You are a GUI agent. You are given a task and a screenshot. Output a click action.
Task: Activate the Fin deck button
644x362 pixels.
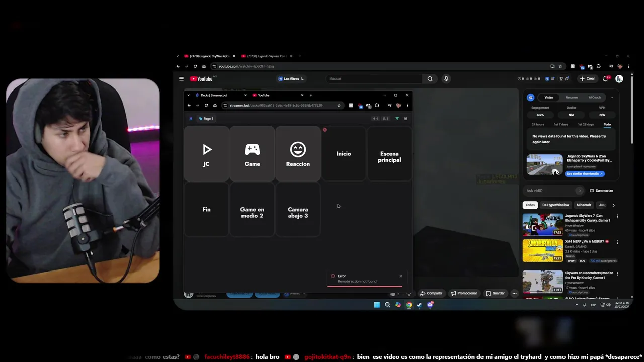tap(206, 209)
